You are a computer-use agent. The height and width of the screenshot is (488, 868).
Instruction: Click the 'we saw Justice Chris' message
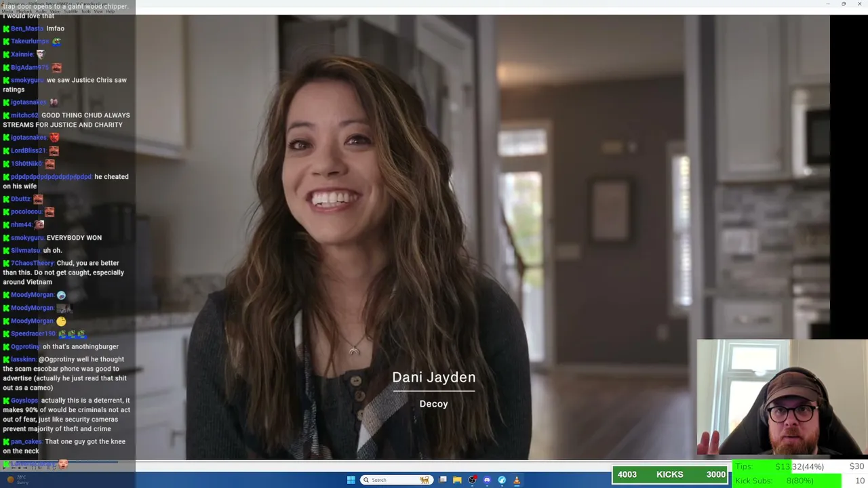click(x=65, y=85)
